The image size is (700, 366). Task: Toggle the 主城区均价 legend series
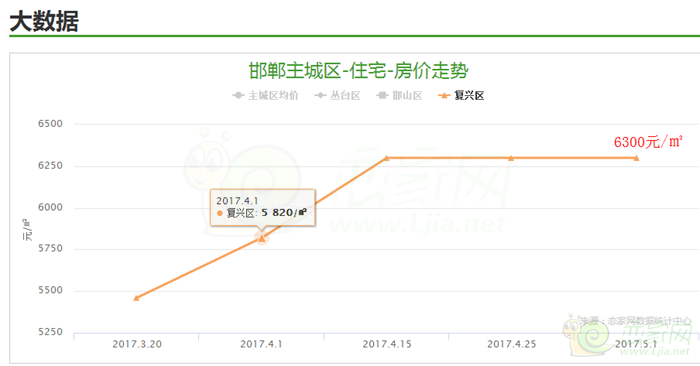[265, 96]
